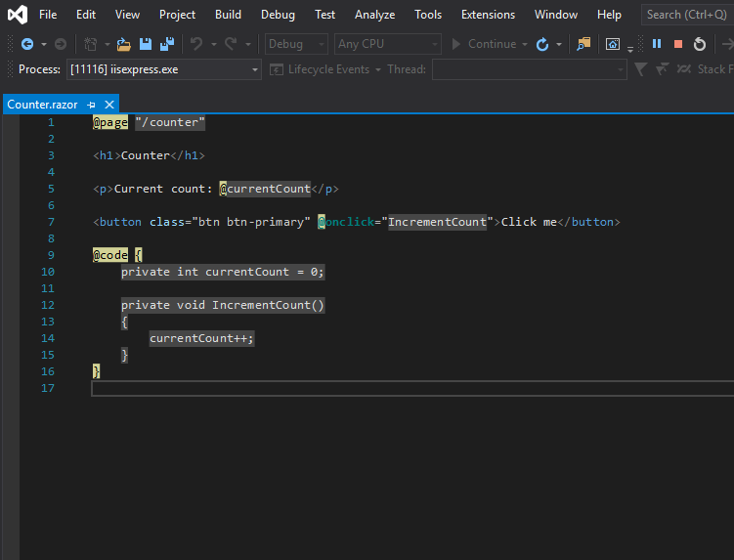Click in the Search (Ctrl+Q) box
Image resolution: width=734 pixels, height=560 pixels.
click(x=686, y=15)
